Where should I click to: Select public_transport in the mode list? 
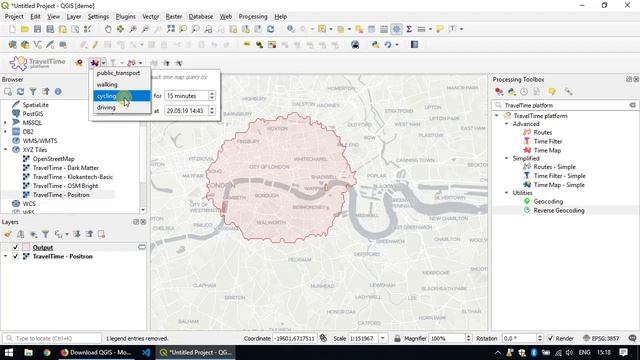[122, 73]
